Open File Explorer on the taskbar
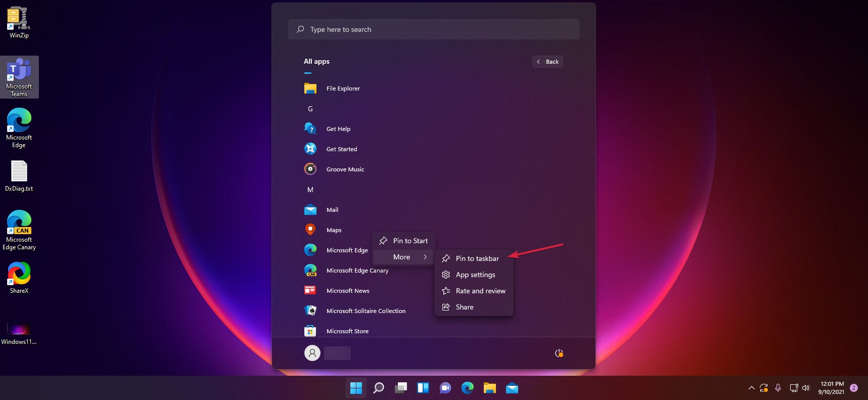The image size is (868, 400). click(x=490, y=388)
